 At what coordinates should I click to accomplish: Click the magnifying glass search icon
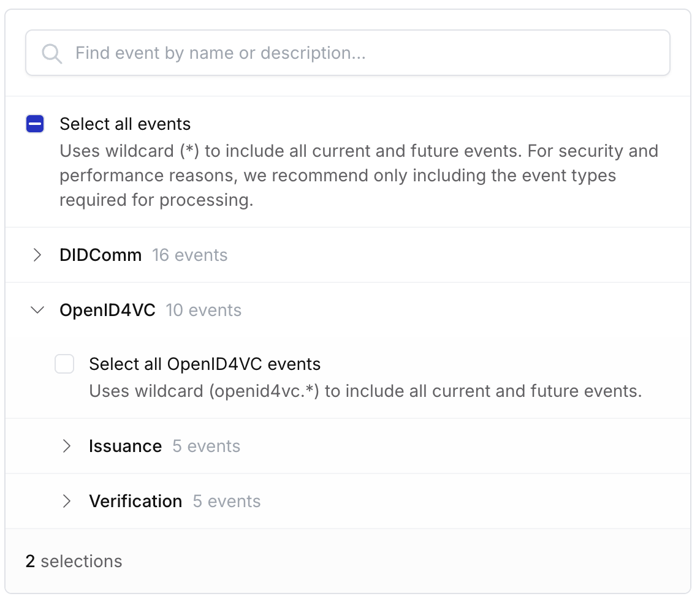[52, 53]
